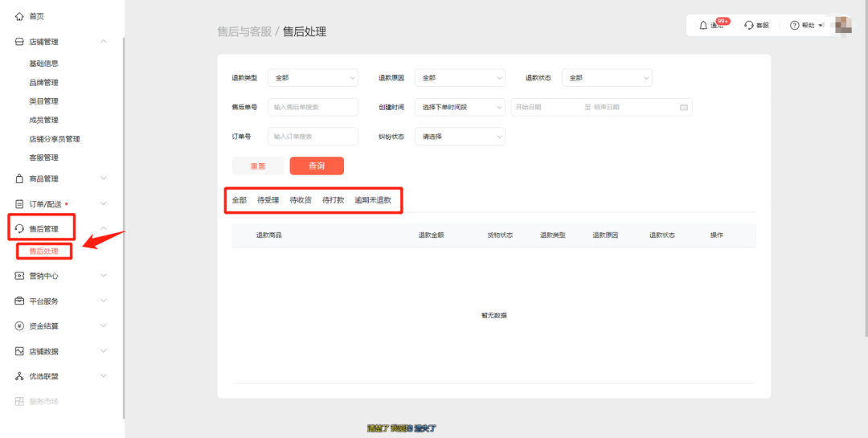The height and width of the screenshot is (438, 868).
Task: Select 品牌管理 in the sidebar
Action: [43, 82]
